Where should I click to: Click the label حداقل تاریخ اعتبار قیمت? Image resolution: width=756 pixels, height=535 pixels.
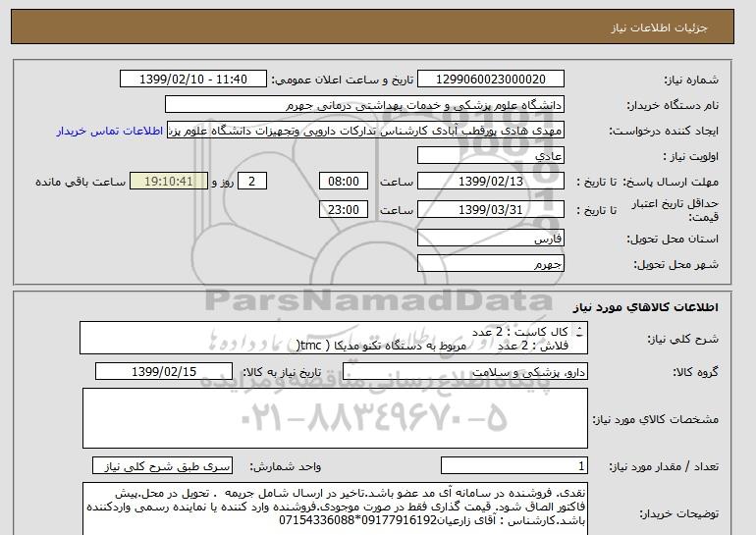click(x=675, y=210)
